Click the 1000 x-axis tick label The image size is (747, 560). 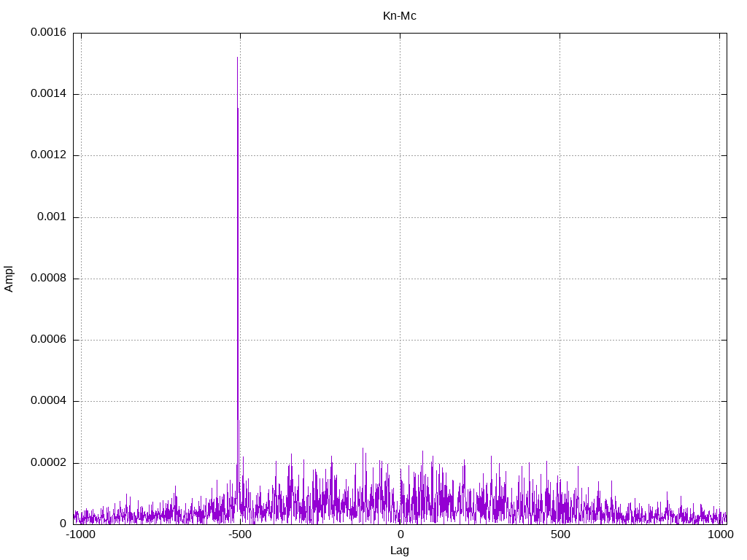(720, 534)
